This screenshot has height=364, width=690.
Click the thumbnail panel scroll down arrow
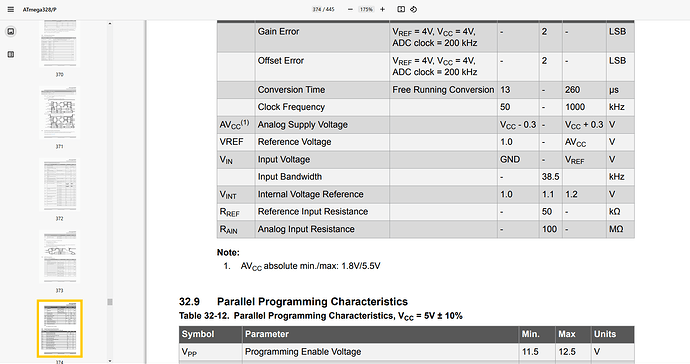coord(110,361)
